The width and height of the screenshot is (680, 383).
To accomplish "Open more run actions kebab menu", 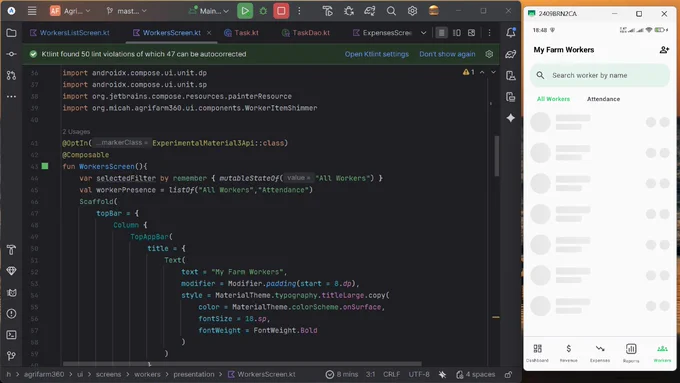I will coord(299,11).
